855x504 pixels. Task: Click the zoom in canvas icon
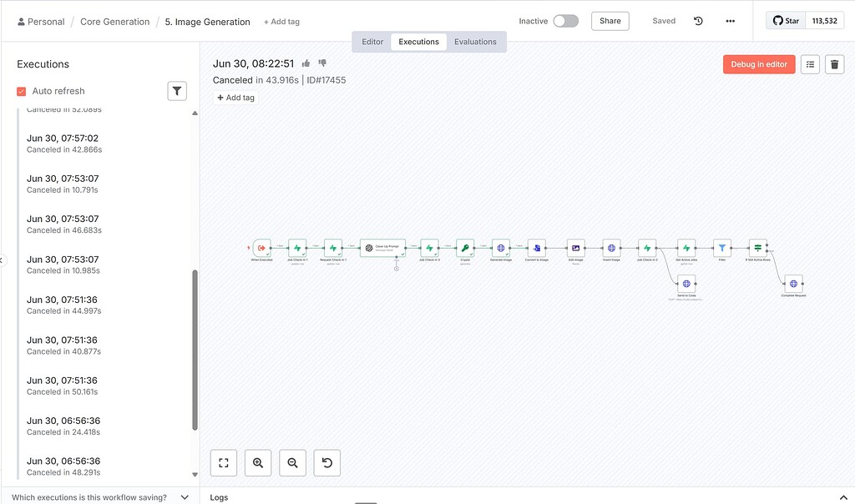[x=257, y=462]
